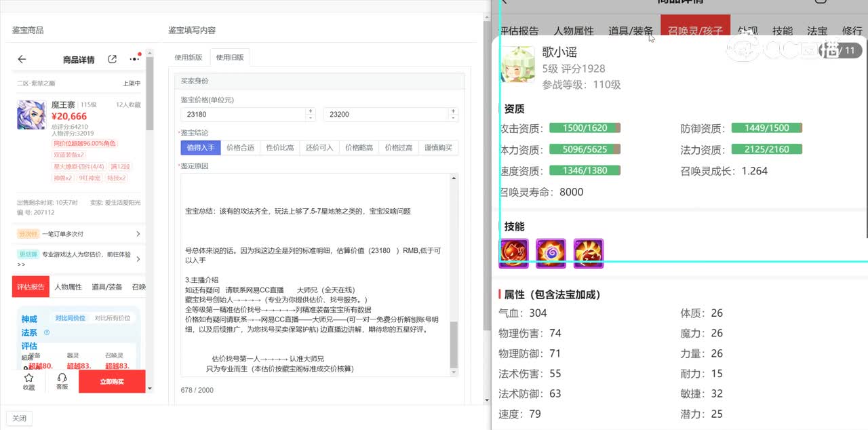Select the 价格合适 conclusion option
This screenshot has width=868, height=430.
[240, 148]
